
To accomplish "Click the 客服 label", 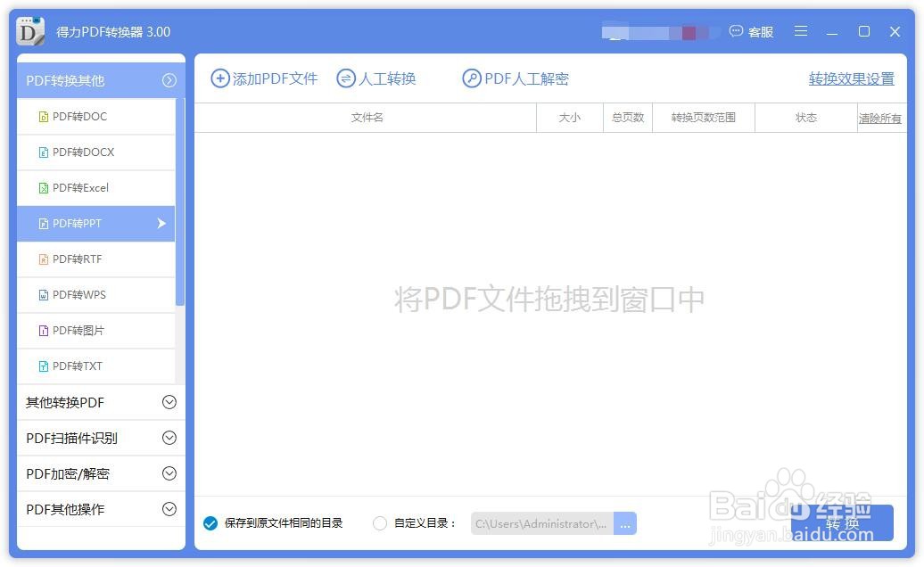I will tap(761, 32).
